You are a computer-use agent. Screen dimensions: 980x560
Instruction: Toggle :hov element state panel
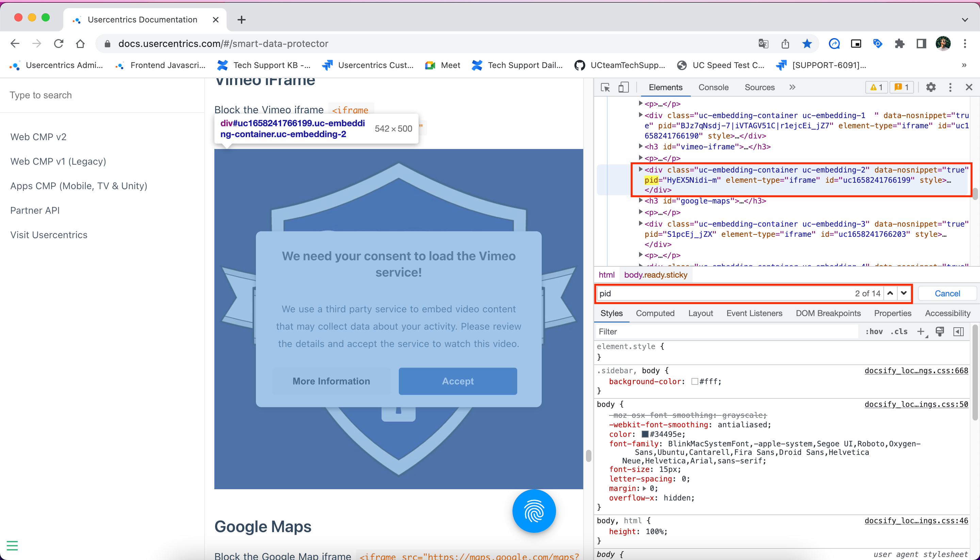tap(874, 331)
